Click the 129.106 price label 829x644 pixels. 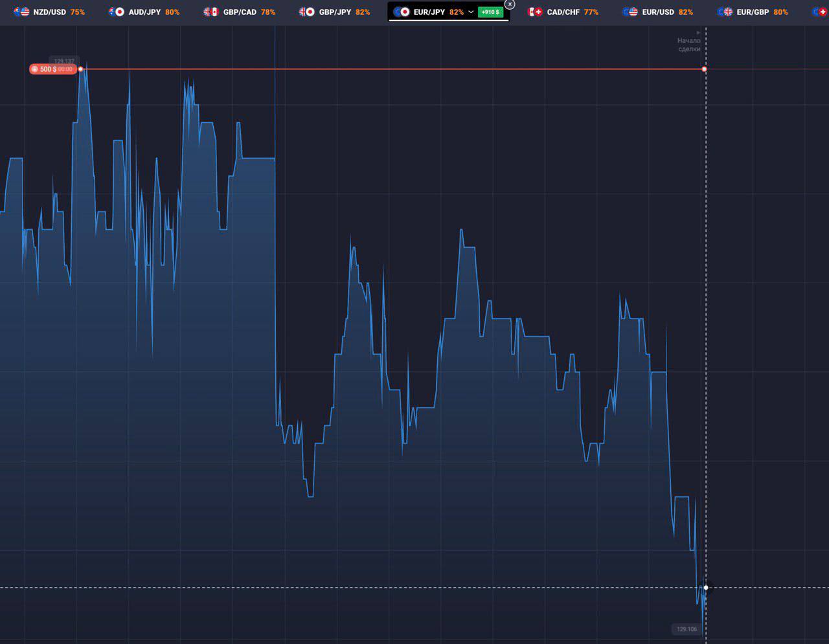tap(687, 629)
